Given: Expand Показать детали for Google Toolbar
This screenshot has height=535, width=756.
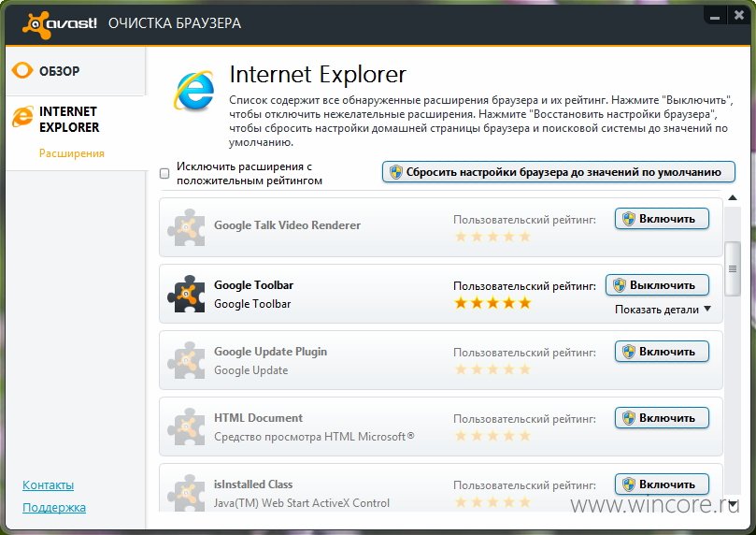Looking at the screenshot, I should pos(663,310).
